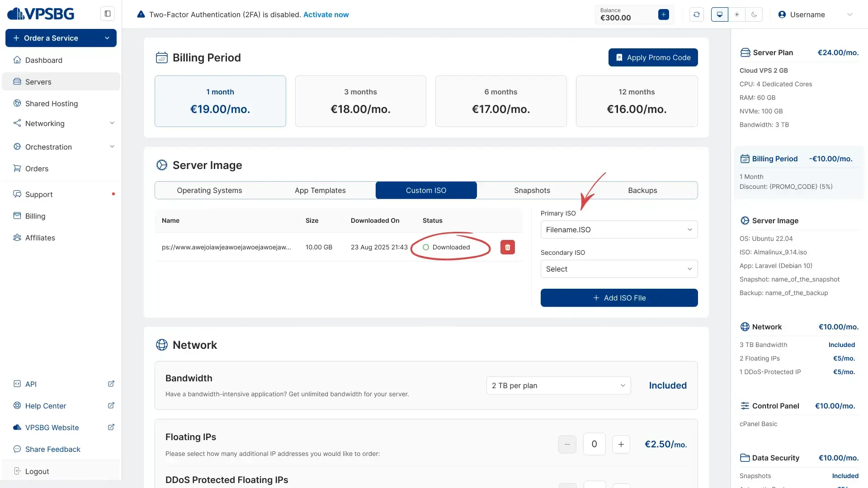Image resolution: width=868 pixels, height=488 pixels.
Task: Open the App Templates tab
Action: [320, 190]
